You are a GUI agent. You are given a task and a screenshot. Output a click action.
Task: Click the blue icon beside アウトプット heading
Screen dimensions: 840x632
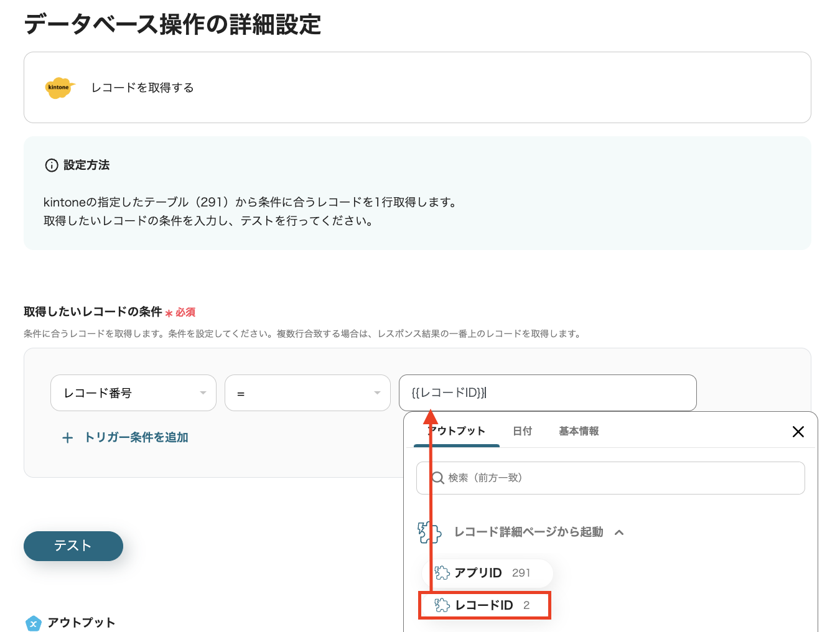click(x=34, y=623)
